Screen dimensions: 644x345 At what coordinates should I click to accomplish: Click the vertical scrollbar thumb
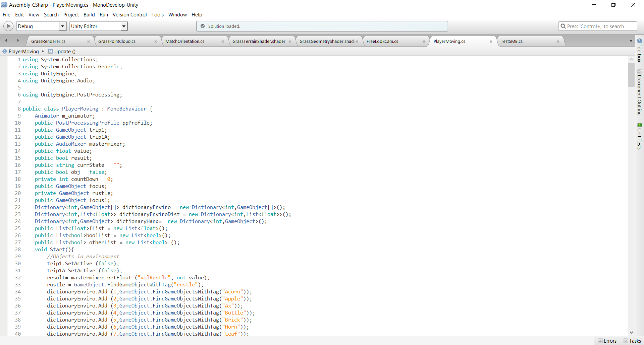coord(631,75)
